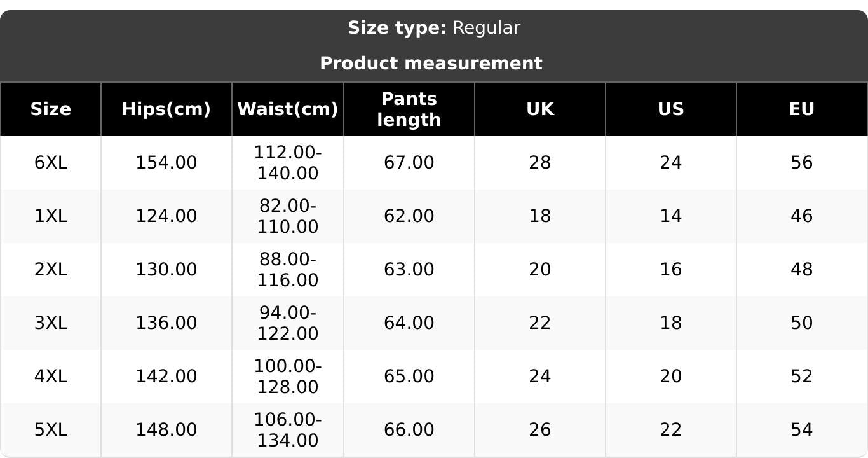Click the Product measurement title

tap(431, 64)
